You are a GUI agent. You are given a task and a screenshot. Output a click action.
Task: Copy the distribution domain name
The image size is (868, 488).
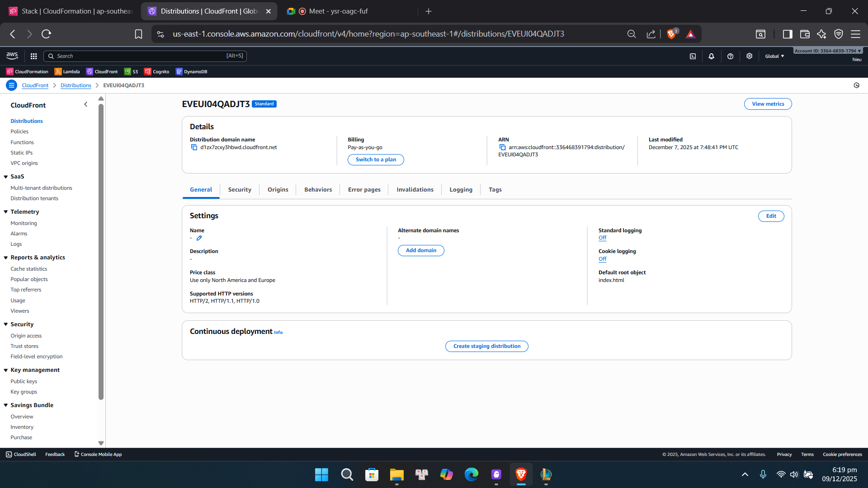click(x=195, y=147)
